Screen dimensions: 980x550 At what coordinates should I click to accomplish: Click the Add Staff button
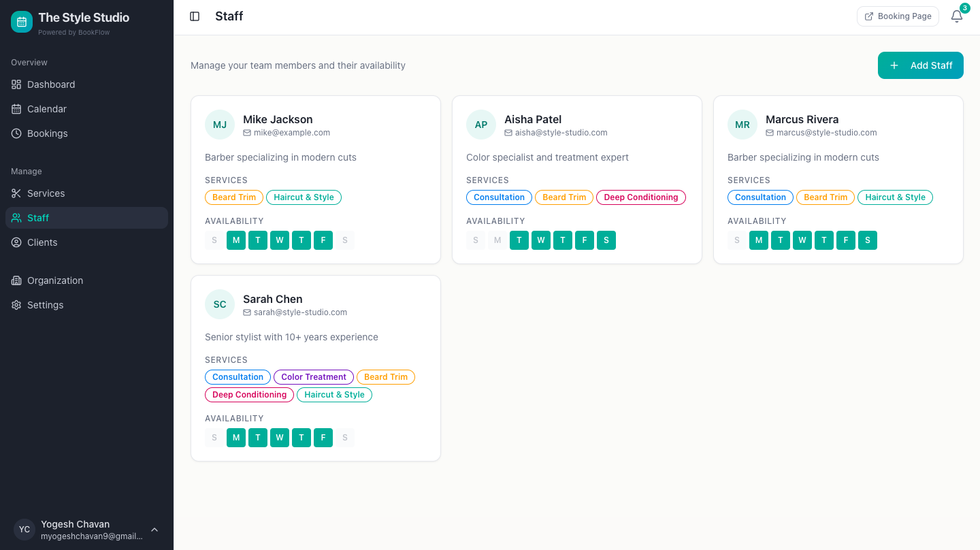coord(921,65)
